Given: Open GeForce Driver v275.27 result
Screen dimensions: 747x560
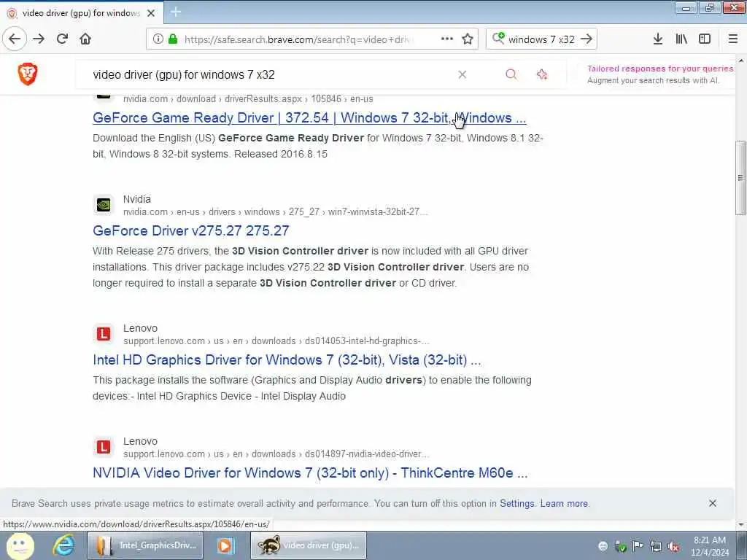Looking at the screenshot, I should pos(191,230).
